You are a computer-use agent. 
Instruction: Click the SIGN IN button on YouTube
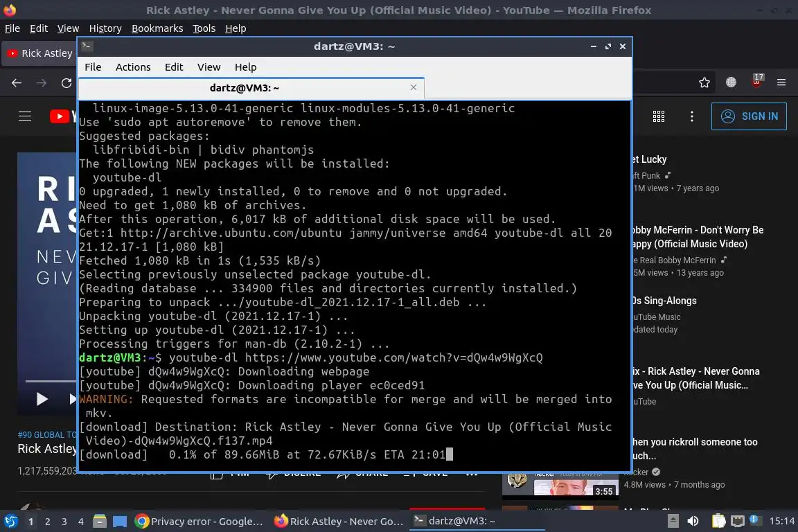749,116
